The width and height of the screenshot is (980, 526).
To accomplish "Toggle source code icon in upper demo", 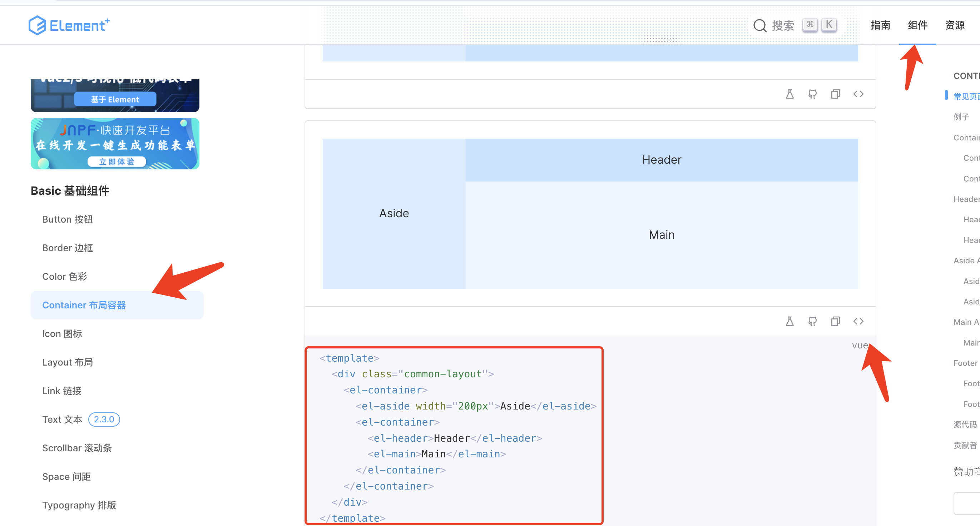I will click(x=858, y=94).
